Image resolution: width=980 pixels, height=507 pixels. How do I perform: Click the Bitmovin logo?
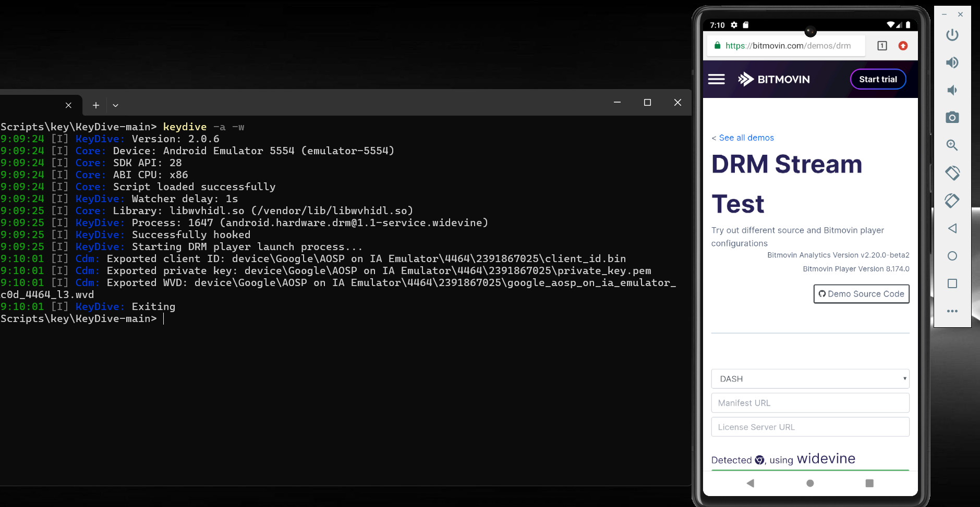[774, 79]
